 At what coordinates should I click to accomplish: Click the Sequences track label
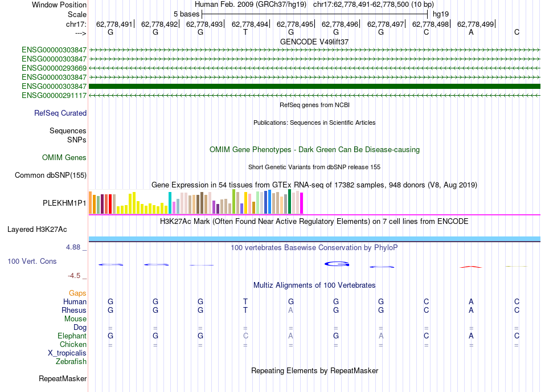coord(68,131)
